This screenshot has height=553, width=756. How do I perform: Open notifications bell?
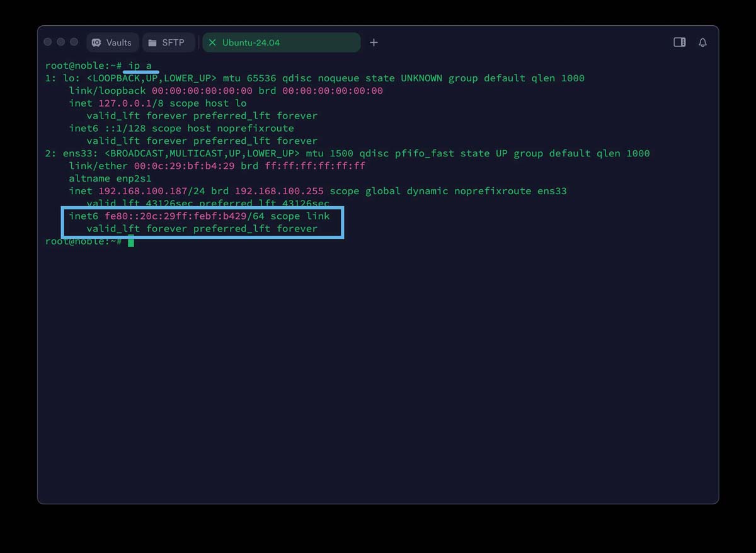tap(702, 42)
